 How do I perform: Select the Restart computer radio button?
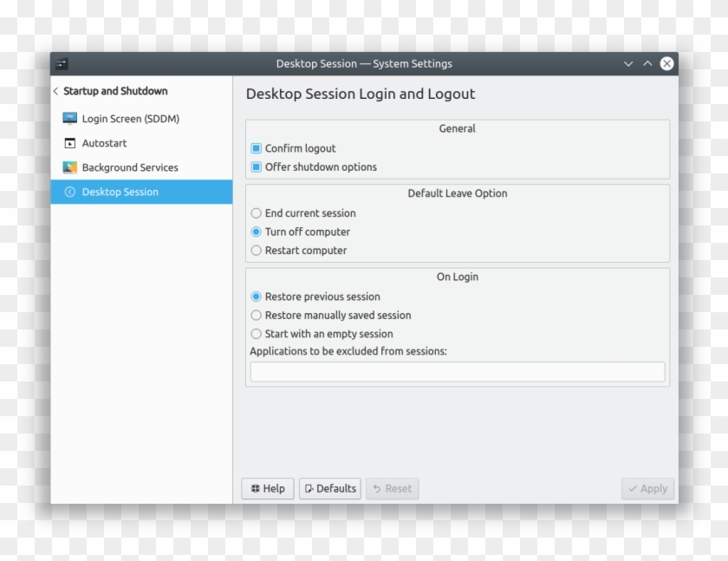click(257, 250)
